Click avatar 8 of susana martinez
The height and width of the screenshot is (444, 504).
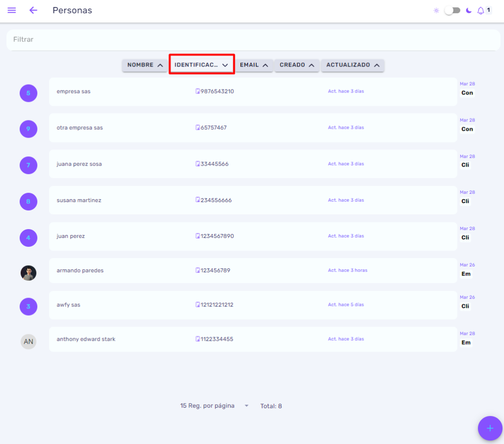[28, 202]
